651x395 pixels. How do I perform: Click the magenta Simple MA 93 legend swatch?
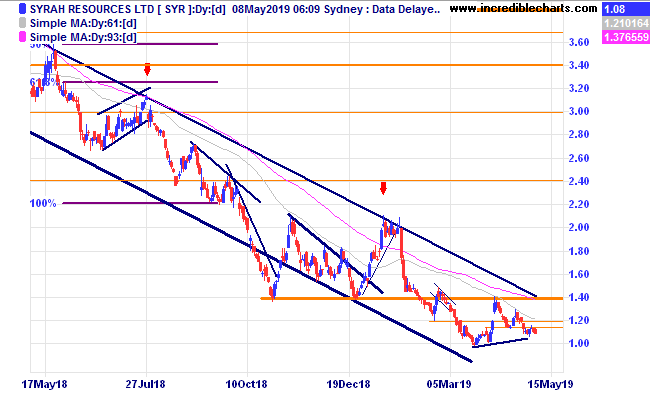tap(23, 37)
